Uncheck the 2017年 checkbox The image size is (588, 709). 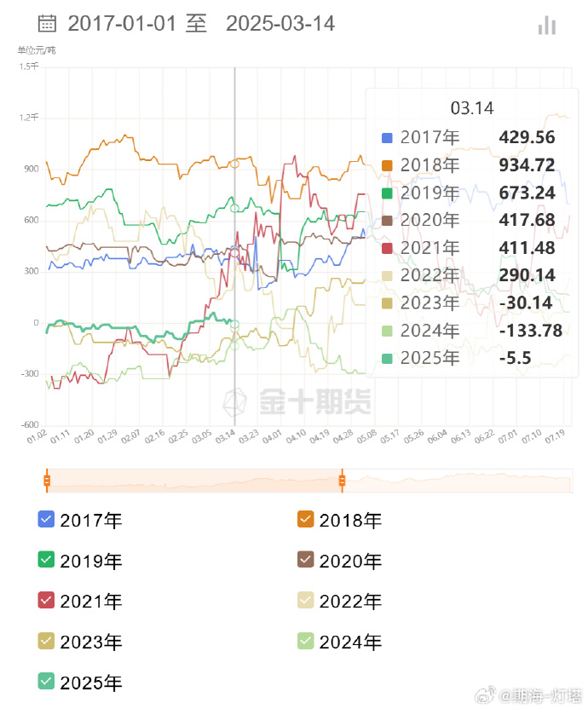click(x=46, y=519)
